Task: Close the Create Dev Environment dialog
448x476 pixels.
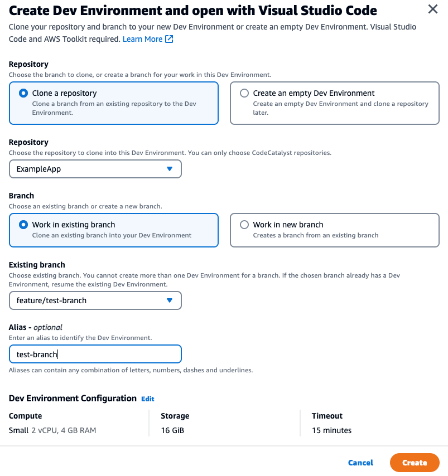Action: click(x=432, y=9)
